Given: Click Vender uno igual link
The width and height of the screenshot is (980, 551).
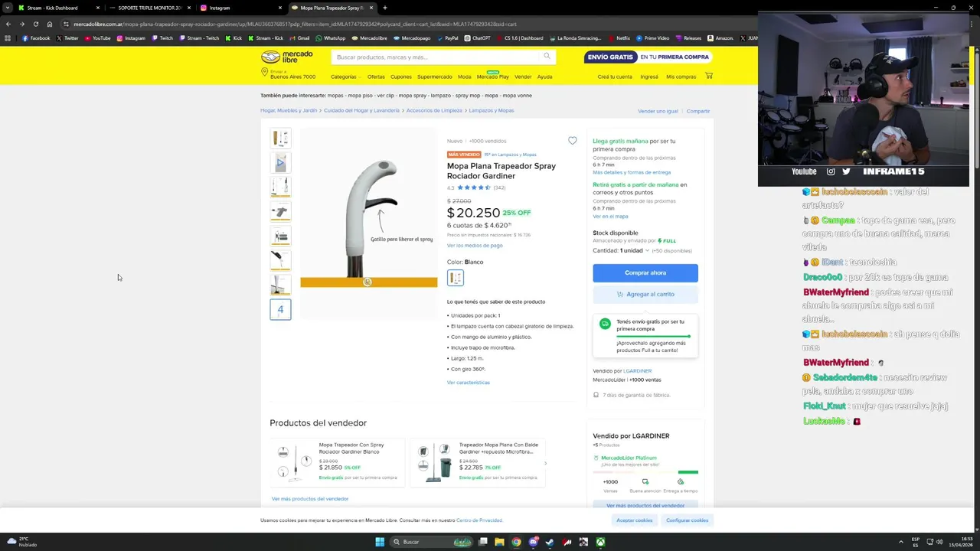Looking at the screenshot, I should point(658,111).
